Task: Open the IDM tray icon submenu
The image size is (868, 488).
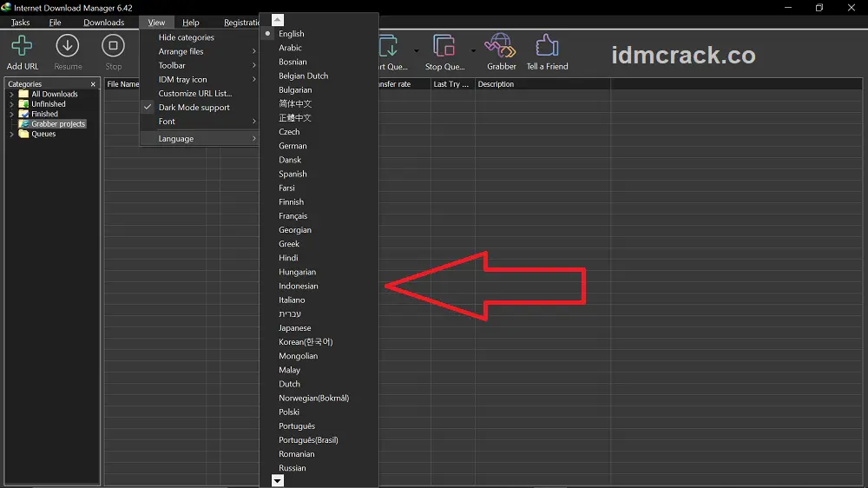Action: pos(200,79)
